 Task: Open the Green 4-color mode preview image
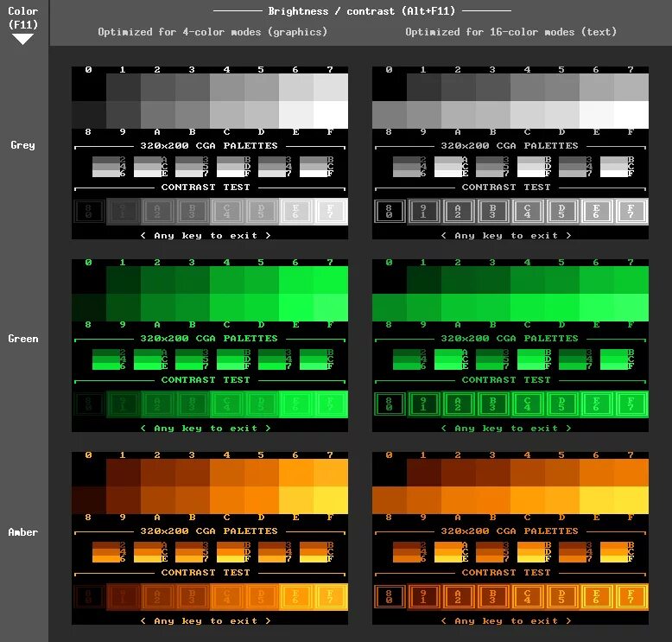point(210,346)
